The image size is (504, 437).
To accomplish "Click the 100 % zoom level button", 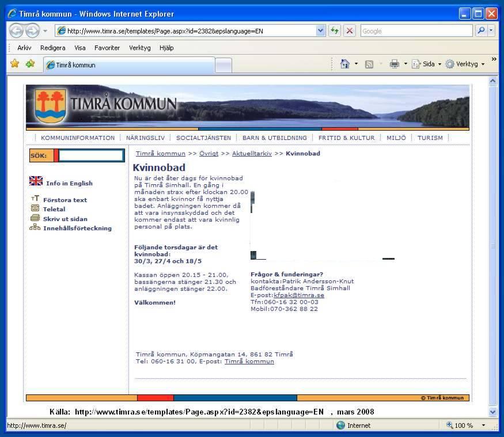I will 460,425.
